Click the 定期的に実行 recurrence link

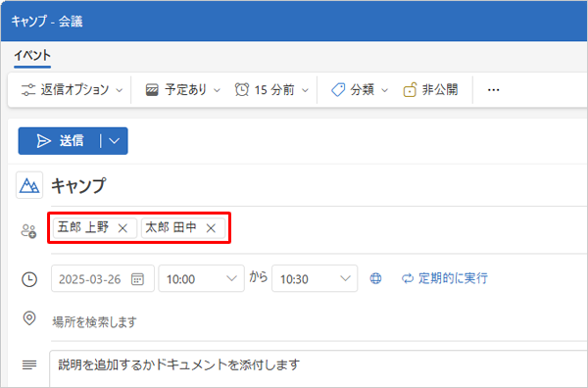pos(445,278)
